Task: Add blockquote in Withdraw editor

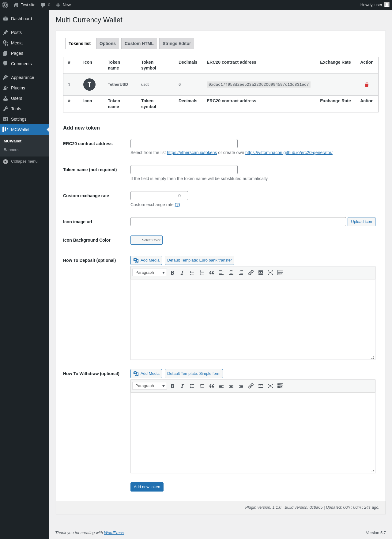Action: tap(212, 386)
